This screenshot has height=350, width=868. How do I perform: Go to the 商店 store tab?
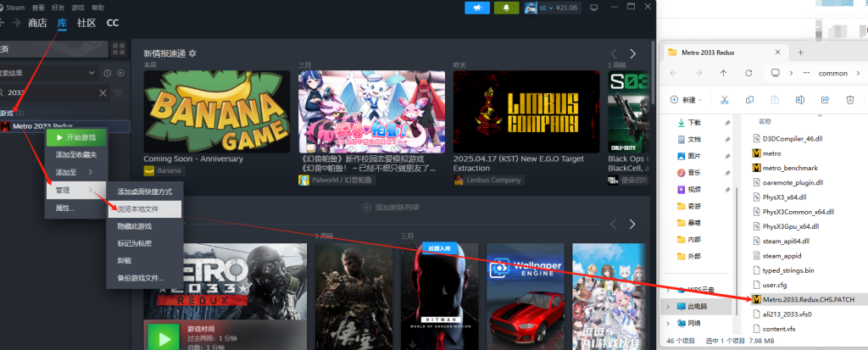click(x=37, y=23)
